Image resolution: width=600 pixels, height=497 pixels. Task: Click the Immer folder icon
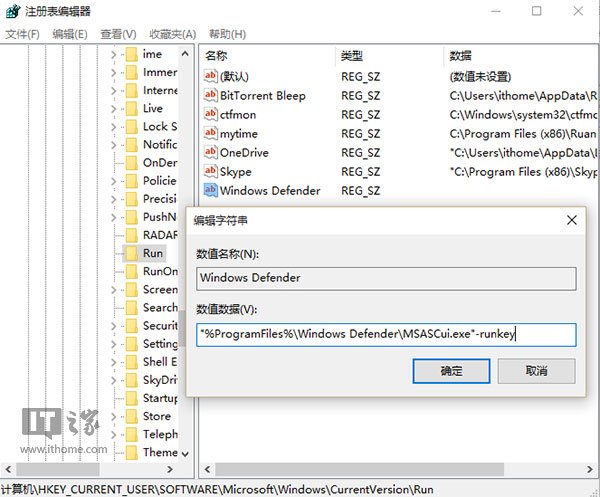point(132,72)
